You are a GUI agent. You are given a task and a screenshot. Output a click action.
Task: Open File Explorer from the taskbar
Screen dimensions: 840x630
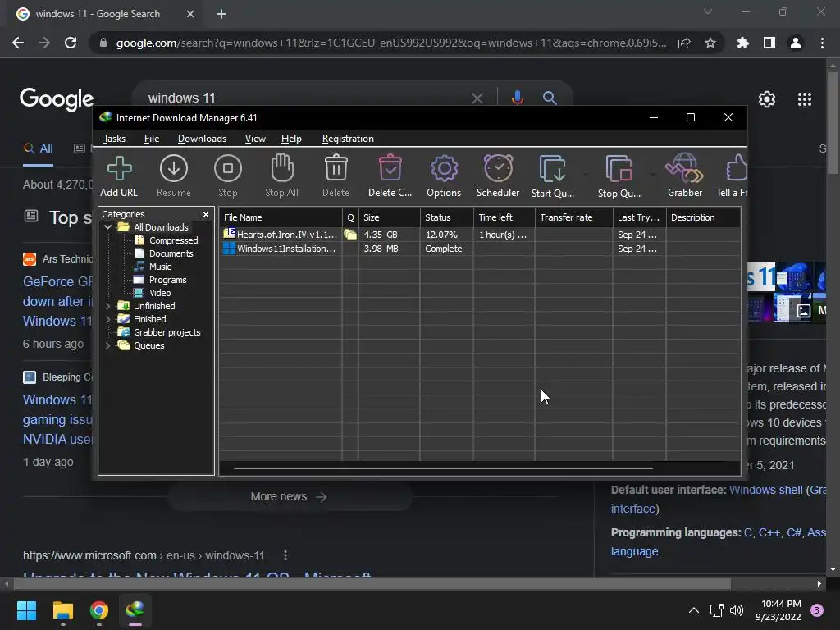coord(62,610)
